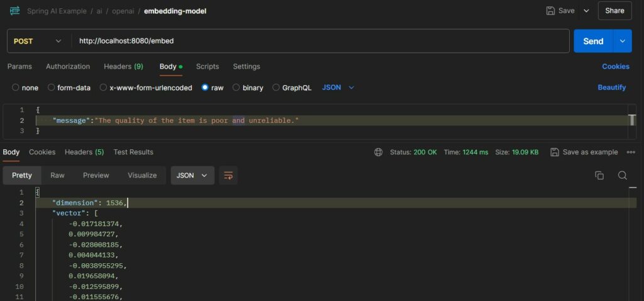Switch to the Params tab
Viewport: 644px width, 301px height.
pos(19,66)
